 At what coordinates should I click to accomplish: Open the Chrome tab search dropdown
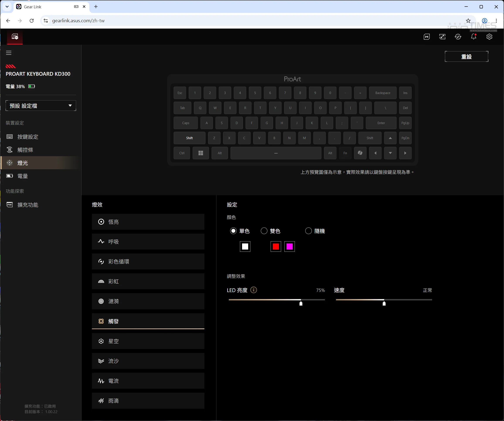(x=7, y=7)
